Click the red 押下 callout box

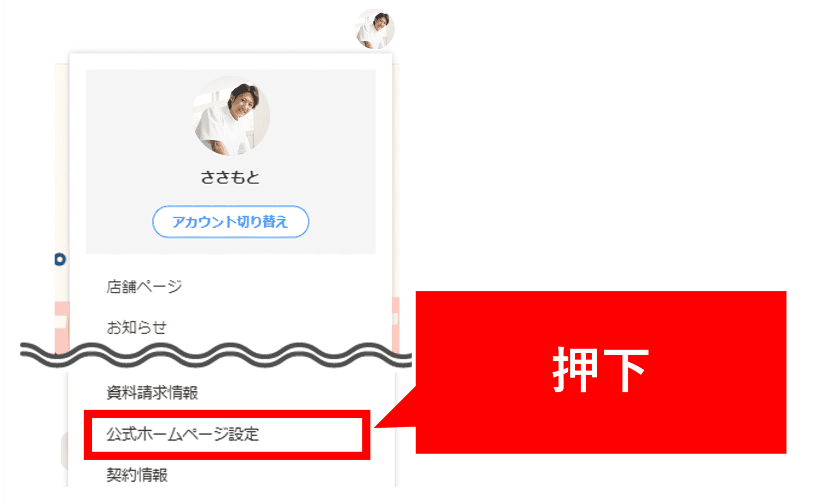pos(601,372)
